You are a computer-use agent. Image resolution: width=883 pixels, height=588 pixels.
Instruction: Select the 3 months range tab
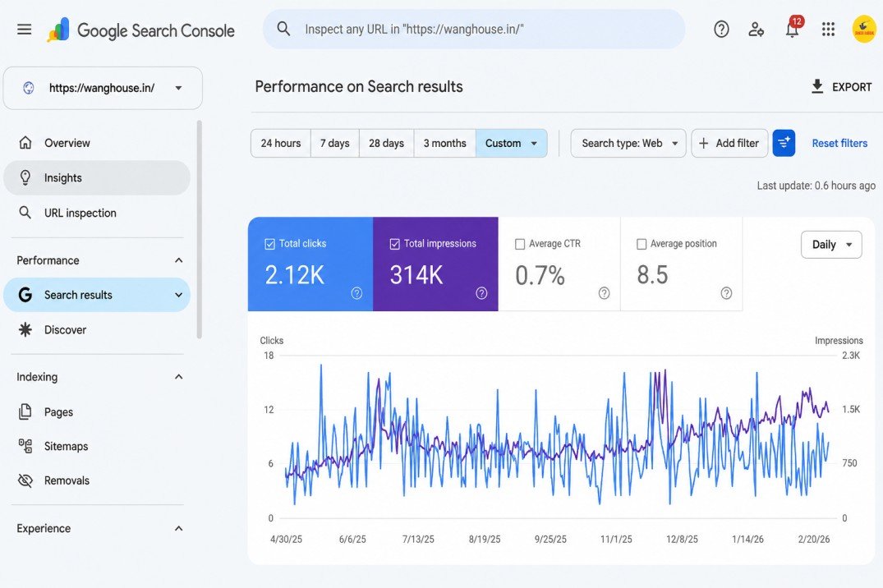[445, 143]
